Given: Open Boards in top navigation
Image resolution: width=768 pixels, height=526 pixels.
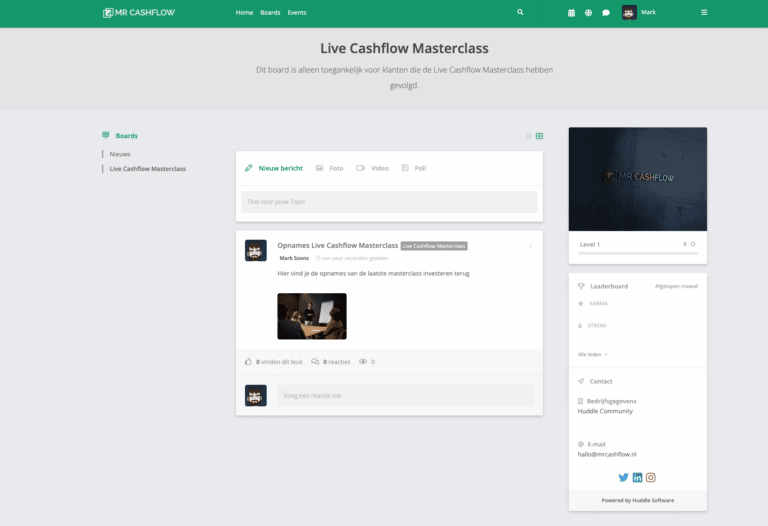Looking at the screenshot, I should pos(270,13).
